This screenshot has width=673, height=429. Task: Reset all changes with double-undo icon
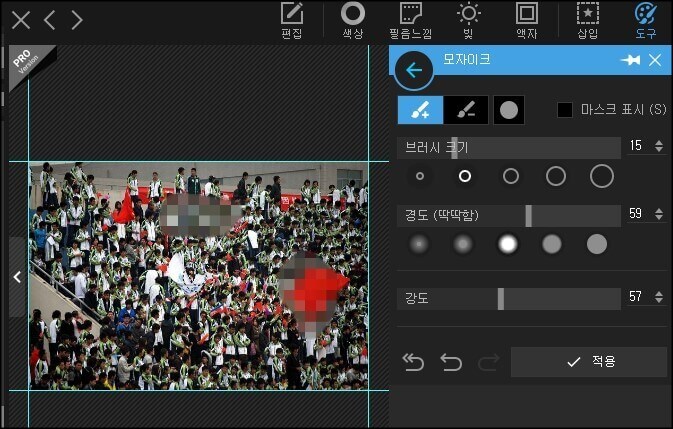[413, 363]
